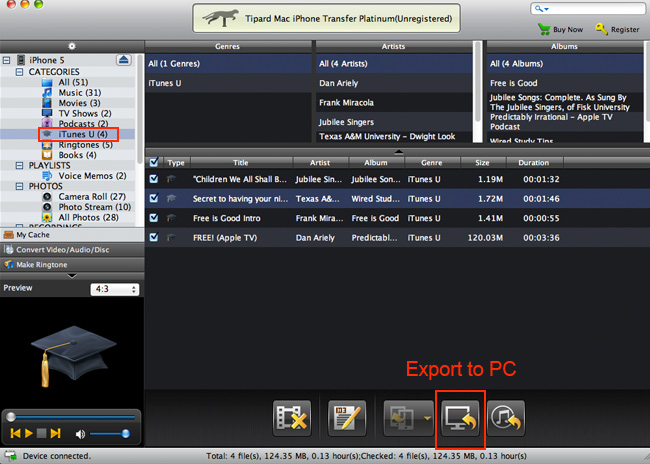Select the iTunes U (4) category
The height and width of the screenshot is (464, 650).
pyautogui.click(x=82, y=134)
